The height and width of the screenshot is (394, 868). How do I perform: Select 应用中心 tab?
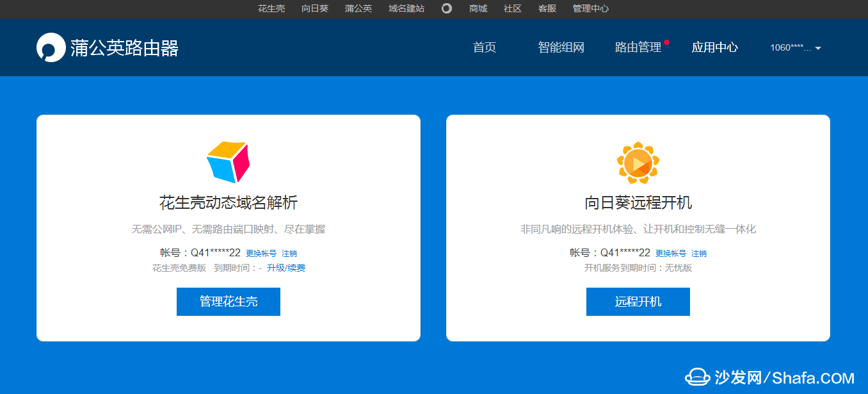click(x=715, y=47)
